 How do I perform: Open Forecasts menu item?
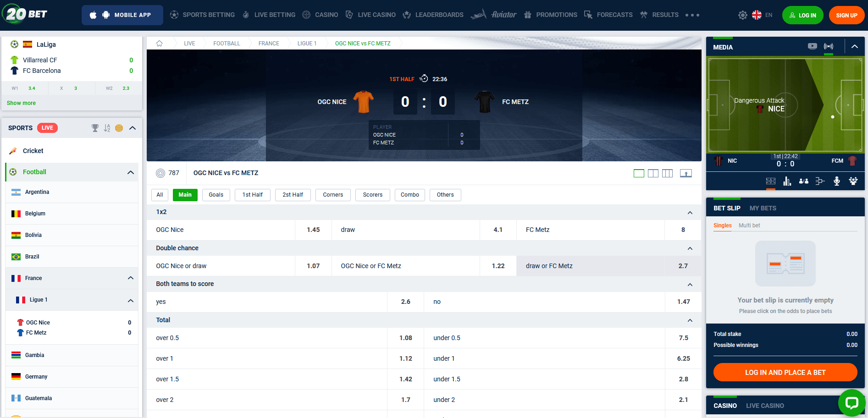pos(608,15)
